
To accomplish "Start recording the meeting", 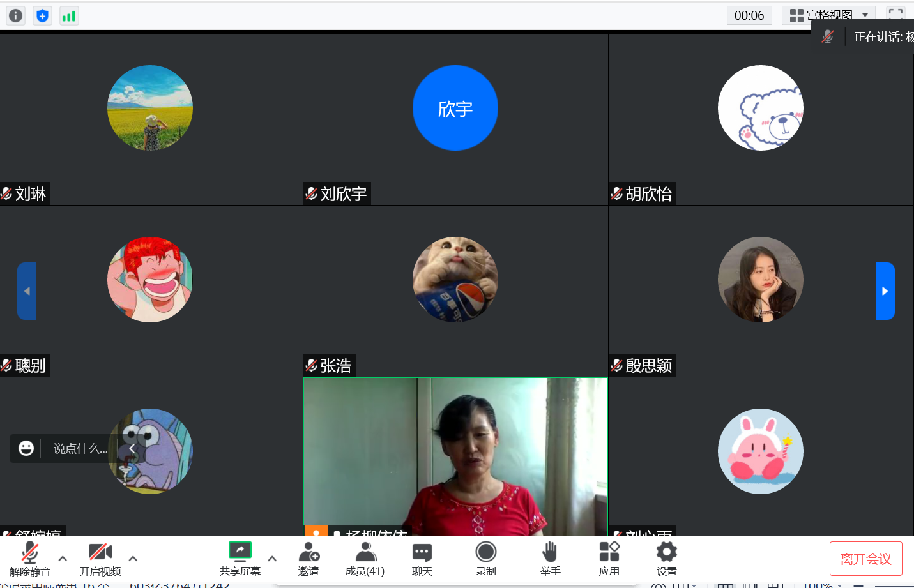I will (485, 559).
